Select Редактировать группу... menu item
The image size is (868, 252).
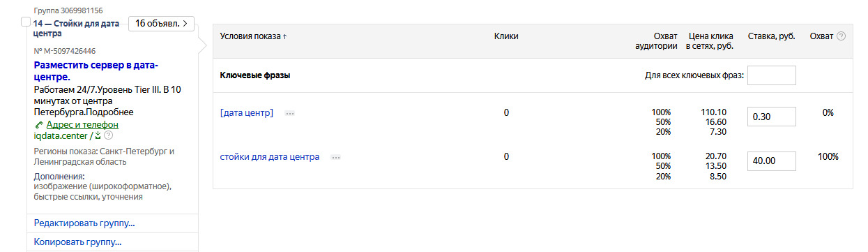tap(84, 223)
